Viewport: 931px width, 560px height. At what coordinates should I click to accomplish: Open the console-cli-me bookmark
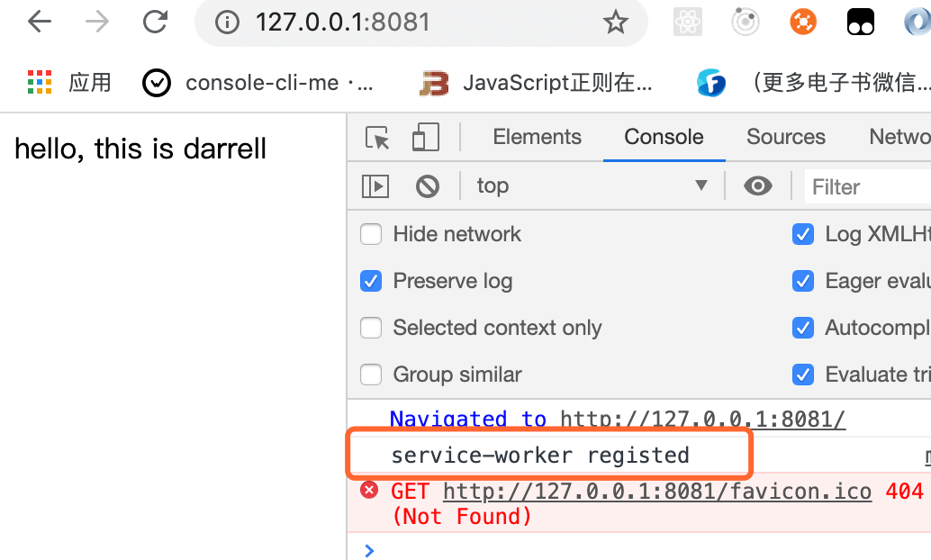pos(258,83)
